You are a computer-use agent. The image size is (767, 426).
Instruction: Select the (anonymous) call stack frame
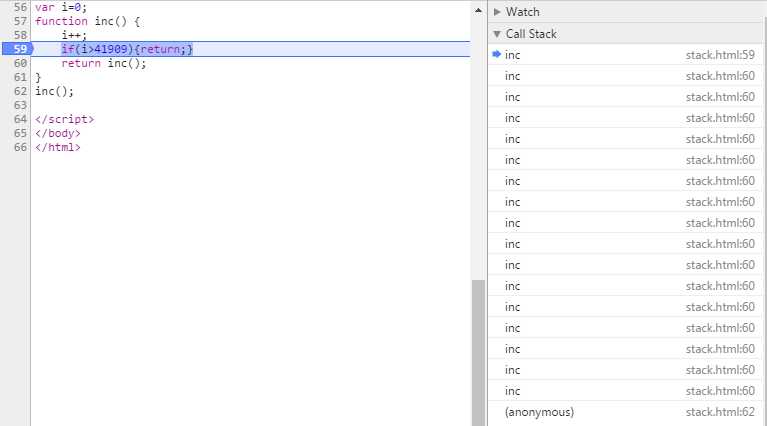(x=626, y=412)
